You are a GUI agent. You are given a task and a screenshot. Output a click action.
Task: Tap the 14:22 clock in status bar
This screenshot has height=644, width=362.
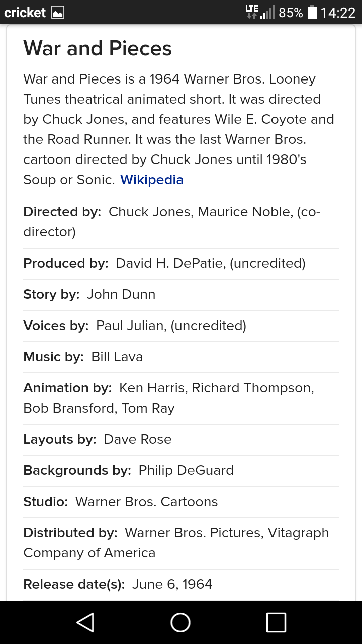338,13
